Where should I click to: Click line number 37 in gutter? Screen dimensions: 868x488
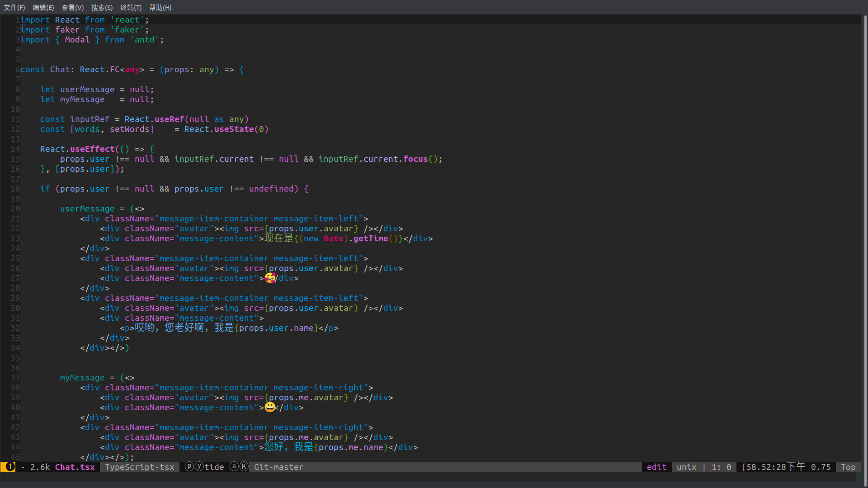(15, 378)
